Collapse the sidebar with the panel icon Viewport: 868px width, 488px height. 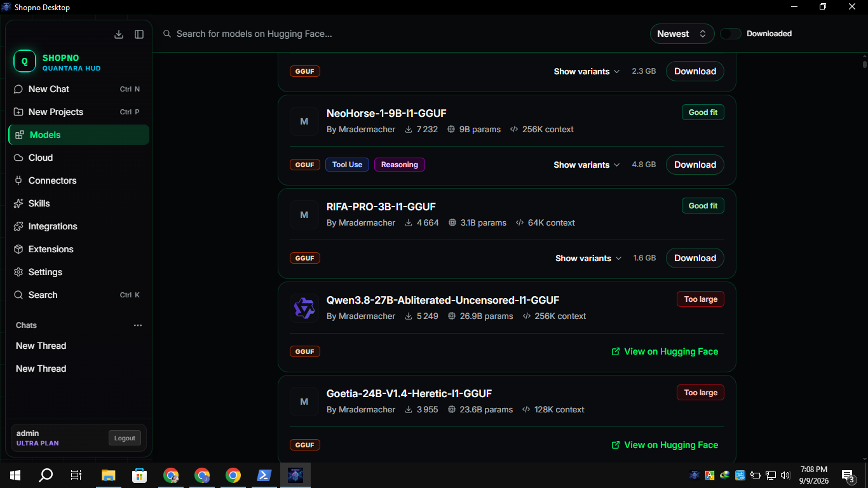pos(139,34)
